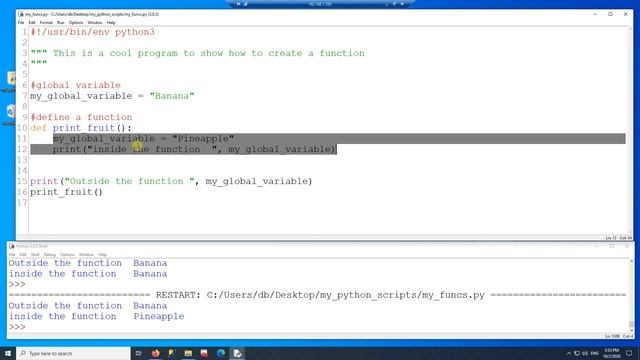Viewport: 640px width, 360px height.
Task: Click the '#define a function' comment
Action: pos(81,117)
